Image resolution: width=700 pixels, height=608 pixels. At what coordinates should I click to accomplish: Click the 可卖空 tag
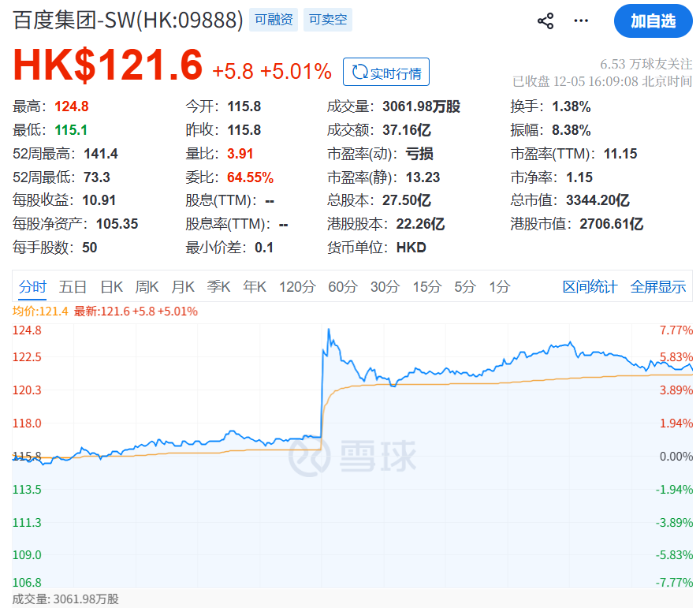point(327,21)
